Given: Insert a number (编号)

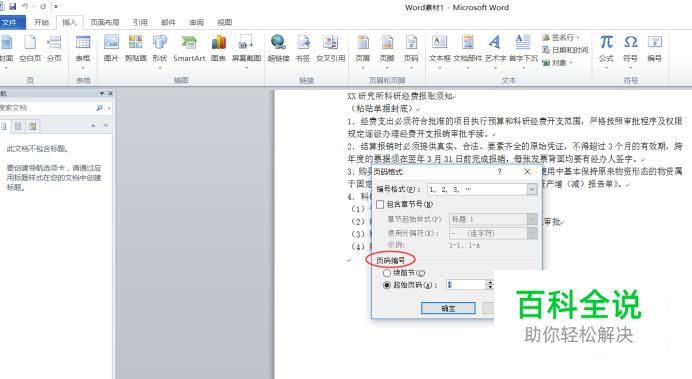Looking at the screenshot, I should point(655,49).
